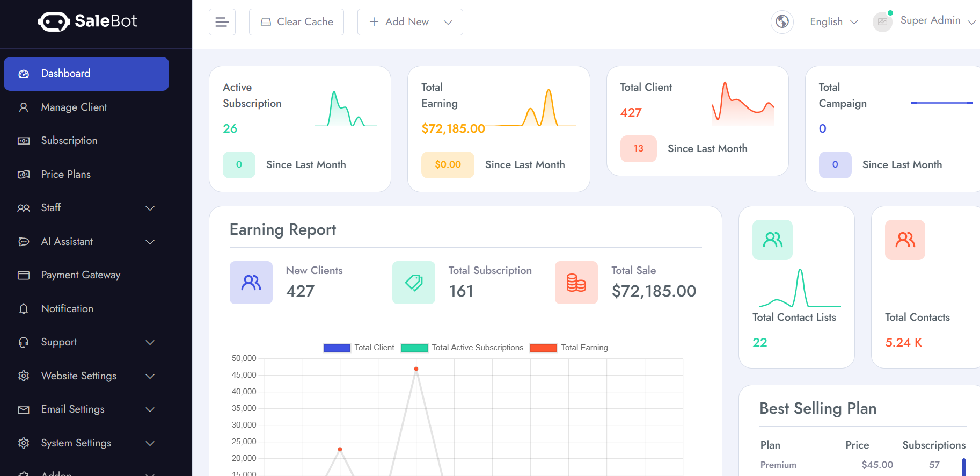Click the Price Plans icon
The width and height of the screenshot is (980, 476).
tap(24, 175)
